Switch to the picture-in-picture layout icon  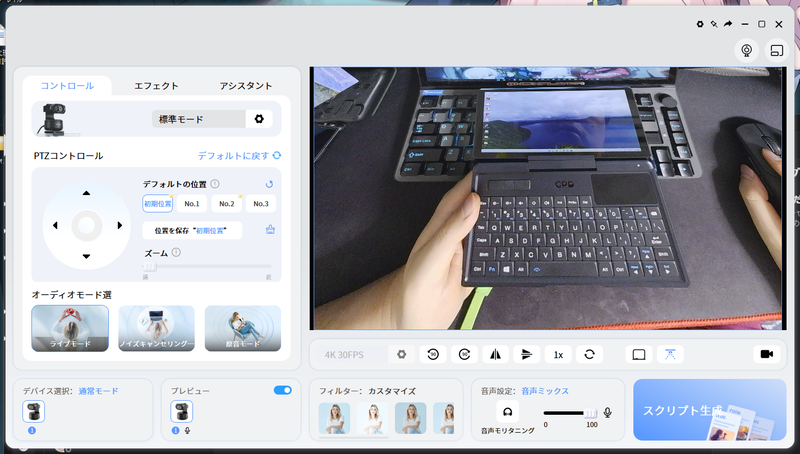[x=777, y=51]
